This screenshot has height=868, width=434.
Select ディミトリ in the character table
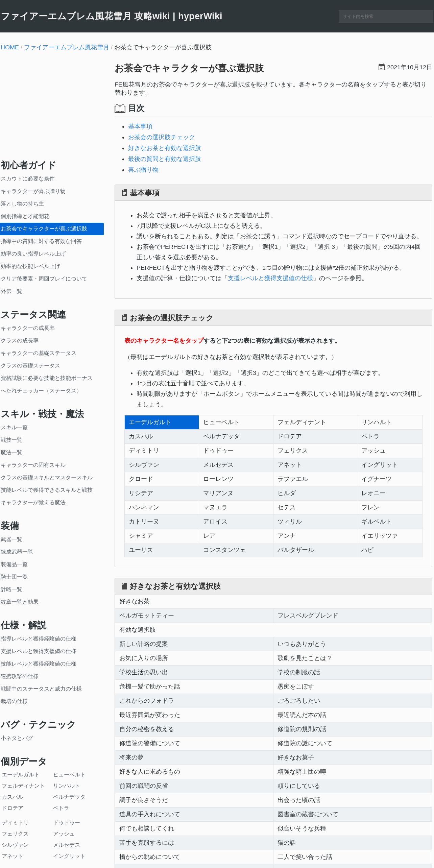tap(162, 451)
